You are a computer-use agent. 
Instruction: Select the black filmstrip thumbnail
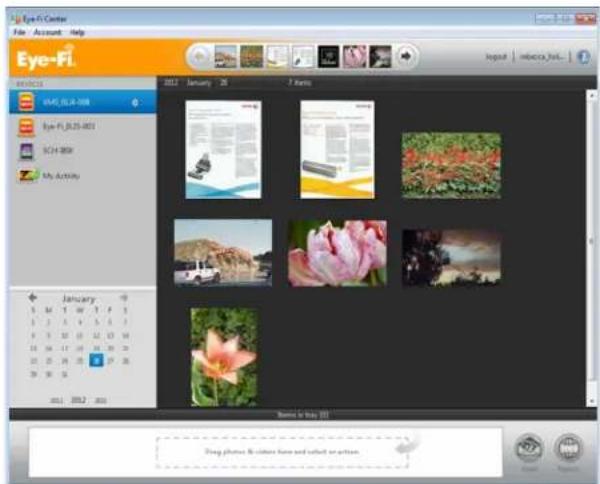(x=329, y=57)
